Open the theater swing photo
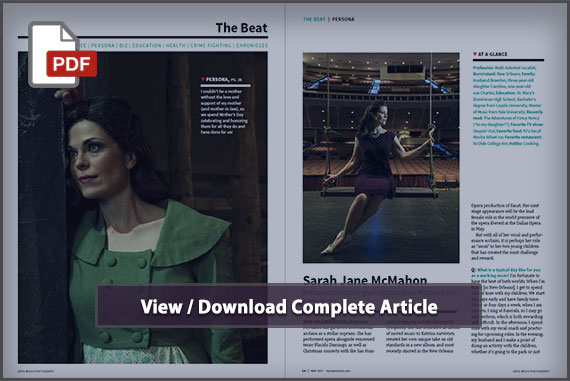The width and height of the screenshot is (570, 381). (x=381, y=158)
